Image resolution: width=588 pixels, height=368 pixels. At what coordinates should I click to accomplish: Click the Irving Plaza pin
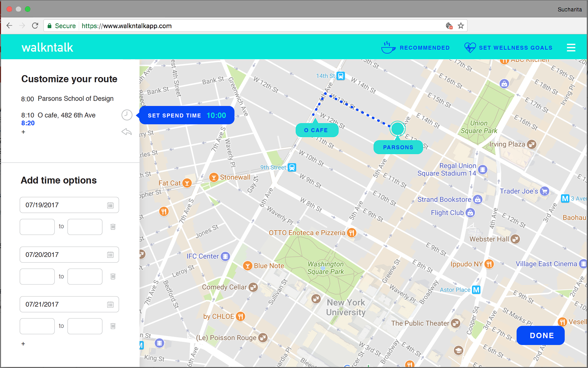532,144
